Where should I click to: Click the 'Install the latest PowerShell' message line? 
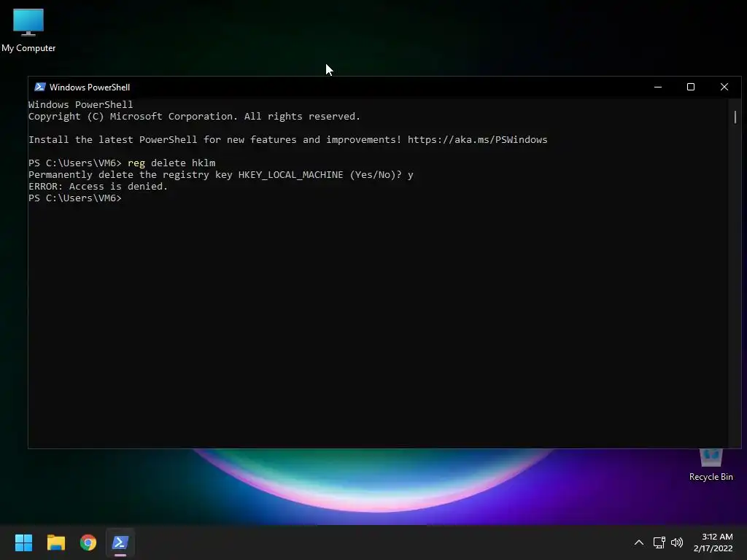[x=287, y=139]
